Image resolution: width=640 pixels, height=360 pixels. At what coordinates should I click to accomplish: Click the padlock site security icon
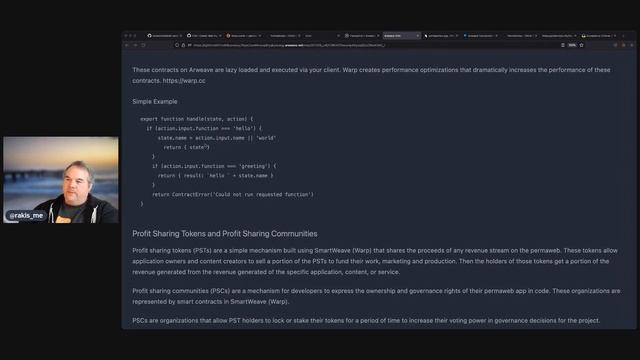183,45
